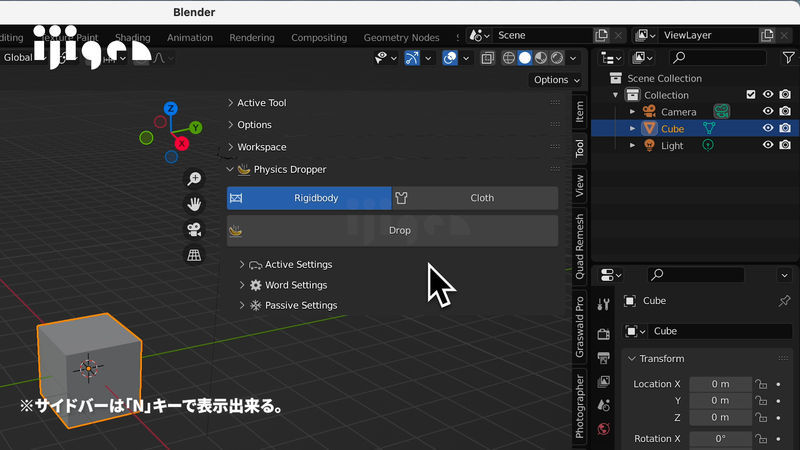Open Graswald Pro sidebar tab
The height and width of the screenshot is (450, 800).
(x=580, y=327)
